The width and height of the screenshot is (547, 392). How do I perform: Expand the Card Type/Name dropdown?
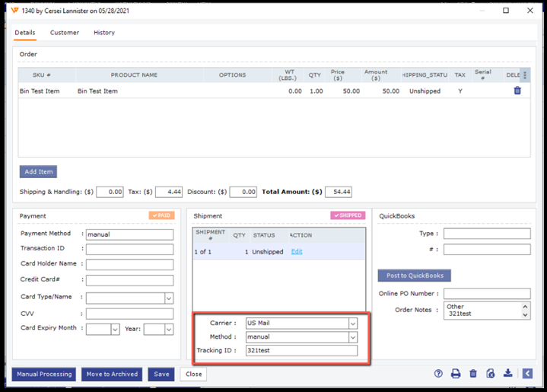point(169,298)
